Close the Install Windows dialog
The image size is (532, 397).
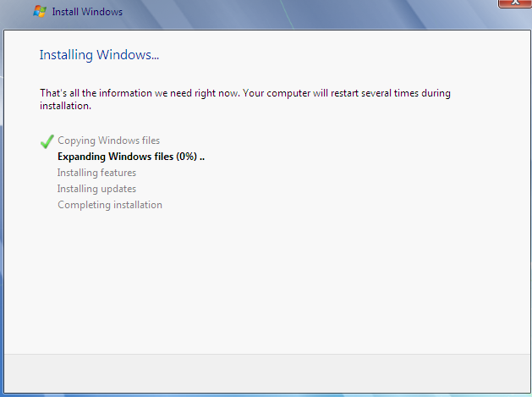[515, 3]
